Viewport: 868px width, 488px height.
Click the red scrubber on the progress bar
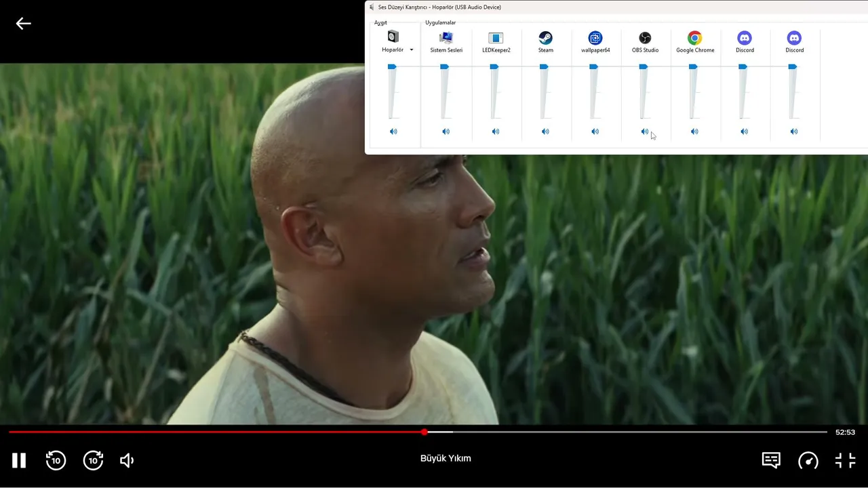[x=425, y=432]
